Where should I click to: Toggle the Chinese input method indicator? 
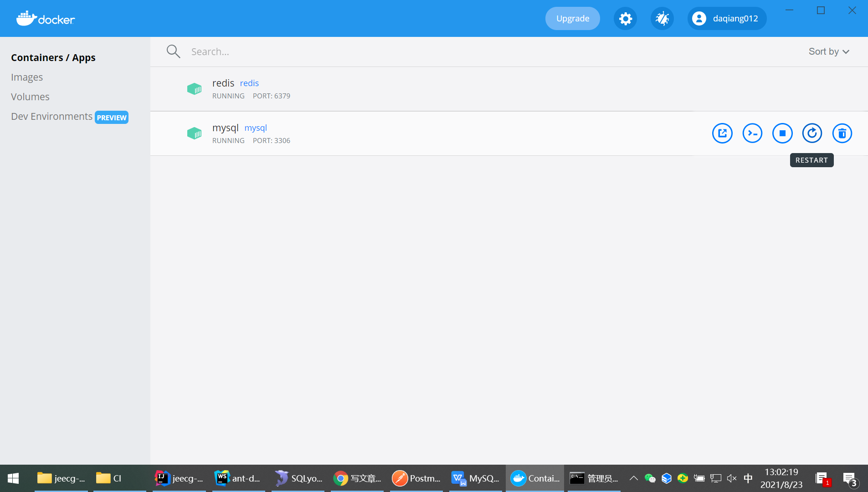tap(748, 478)
